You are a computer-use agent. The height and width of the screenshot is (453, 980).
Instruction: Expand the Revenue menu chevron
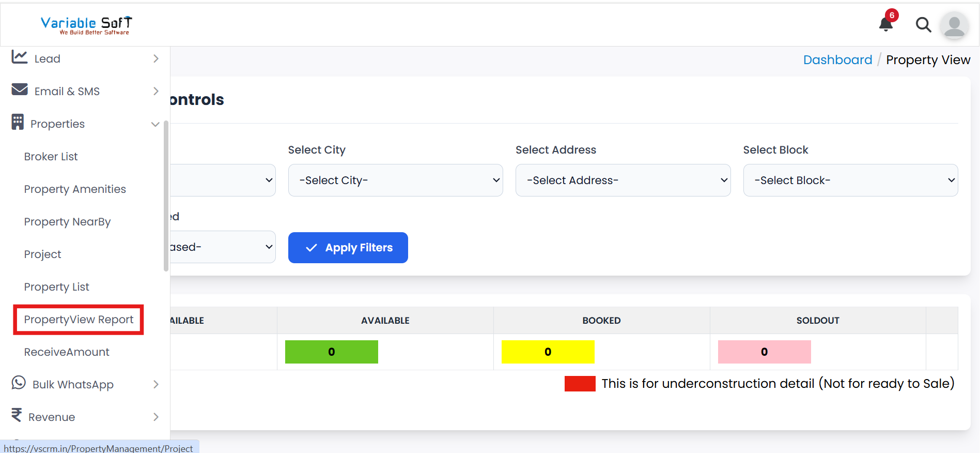pos(156,417)
